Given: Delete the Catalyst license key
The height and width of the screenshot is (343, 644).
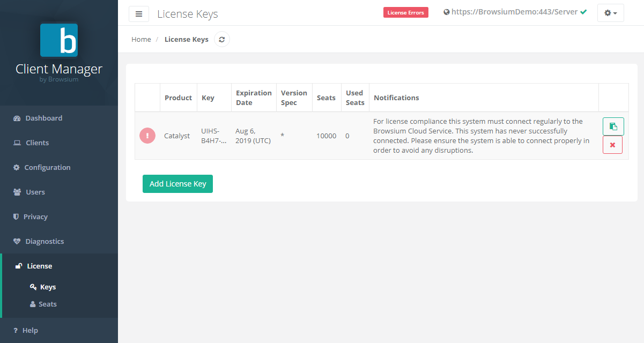Looking at the screenshot, I should [x=612, y=145].
